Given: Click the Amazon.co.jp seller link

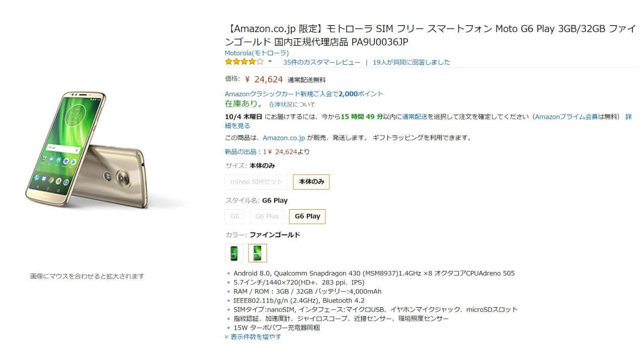Looking at the screenshot, I should point(284,138).
